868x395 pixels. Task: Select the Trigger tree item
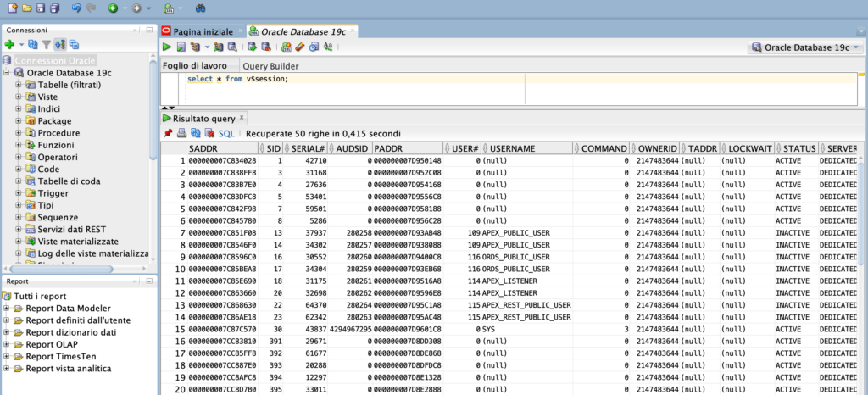[x=53, y=193]
